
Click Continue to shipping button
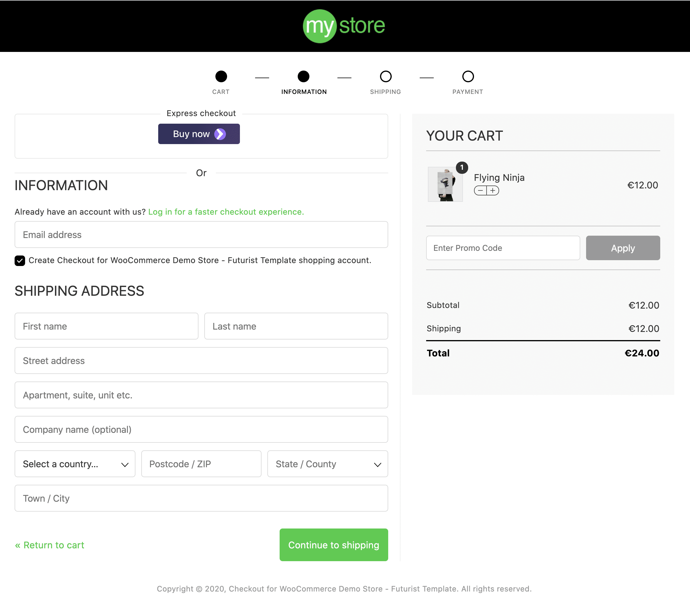(333, 545)
